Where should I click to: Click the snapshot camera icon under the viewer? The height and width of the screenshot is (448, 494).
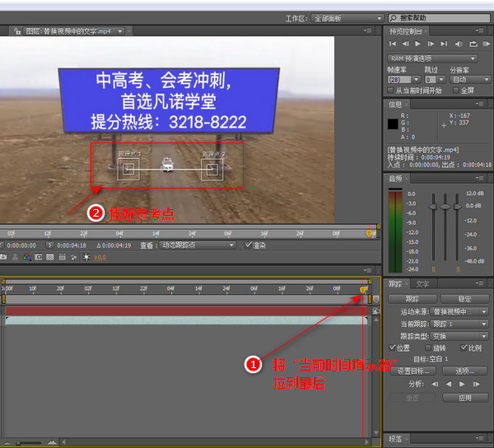[3, 257]
